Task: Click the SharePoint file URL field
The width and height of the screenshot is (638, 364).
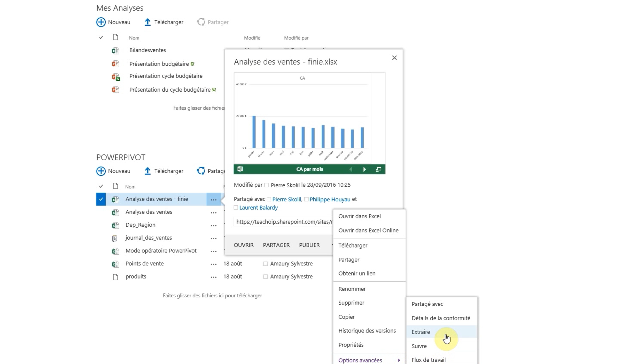Action: coord(283,222)
